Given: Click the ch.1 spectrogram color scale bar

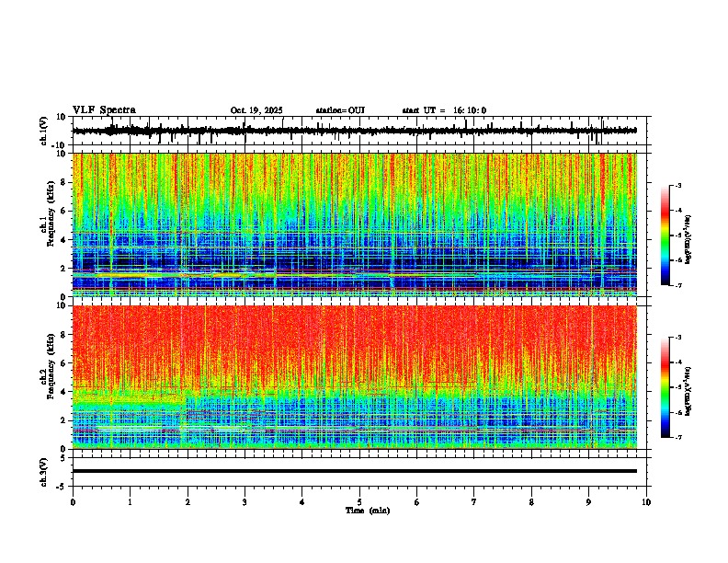Looking at the screenshot, I should (x=665, y=236).
